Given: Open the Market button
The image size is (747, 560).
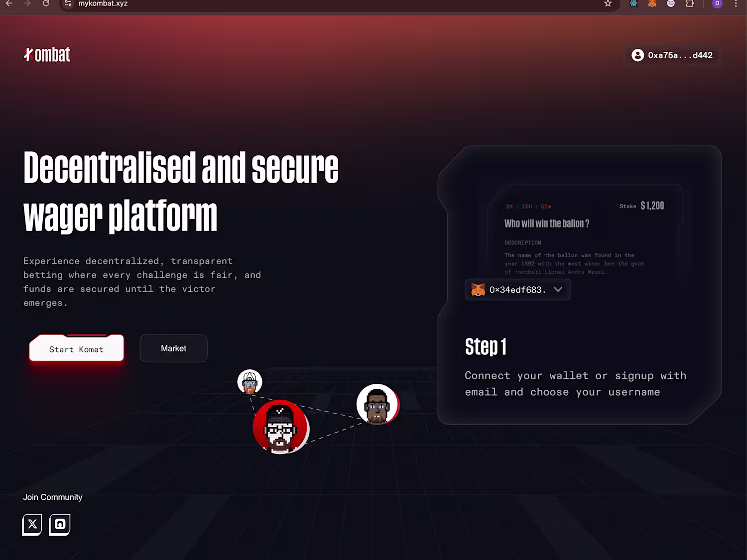Looking at the screenshot, I should pos(173,348).
